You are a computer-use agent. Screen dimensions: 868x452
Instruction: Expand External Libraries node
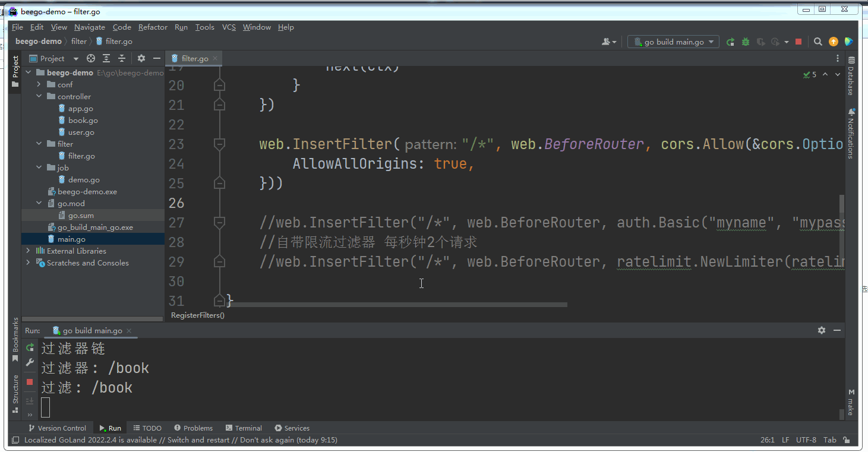click(x=28, y=251)
